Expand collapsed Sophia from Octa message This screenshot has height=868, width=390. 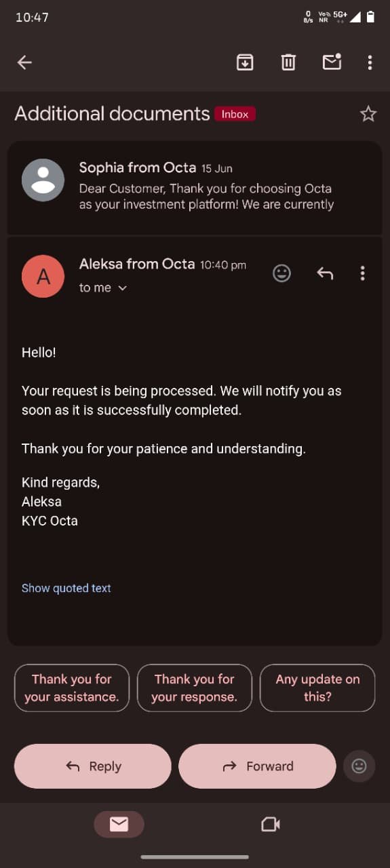coord(195,186)
